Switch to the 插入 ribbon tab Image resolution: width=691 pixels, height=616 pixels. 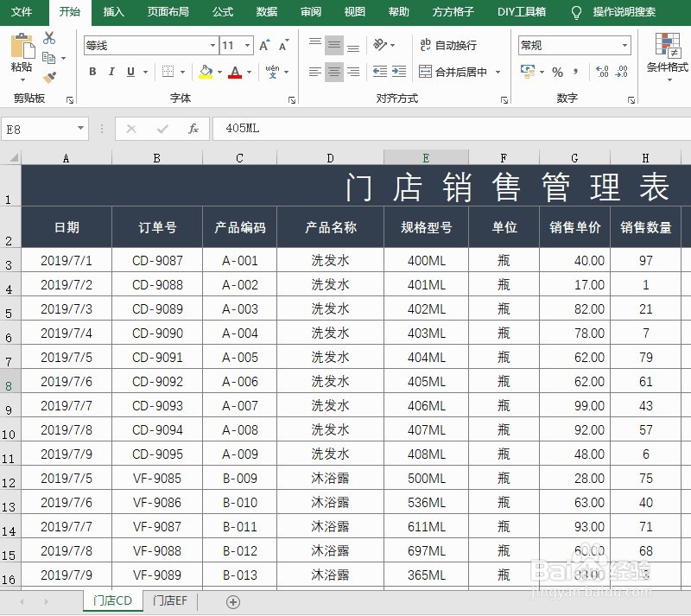(x=113, y=12)
